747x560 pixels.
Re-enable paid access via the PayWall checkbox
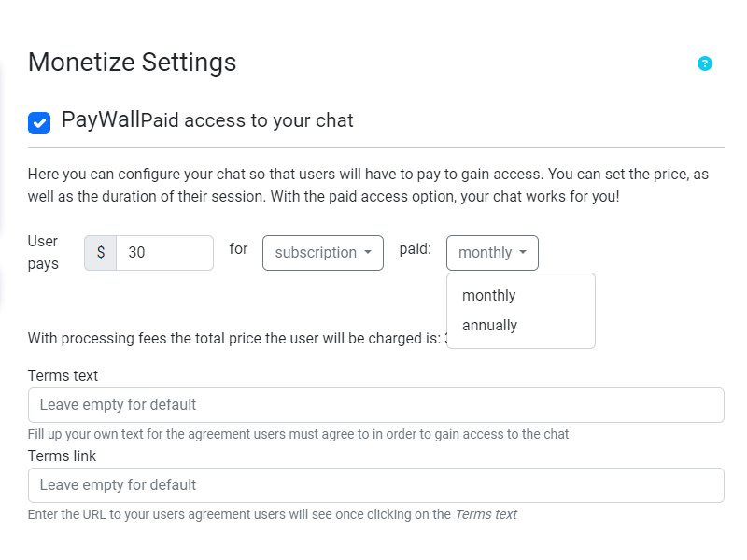point(39,121)
